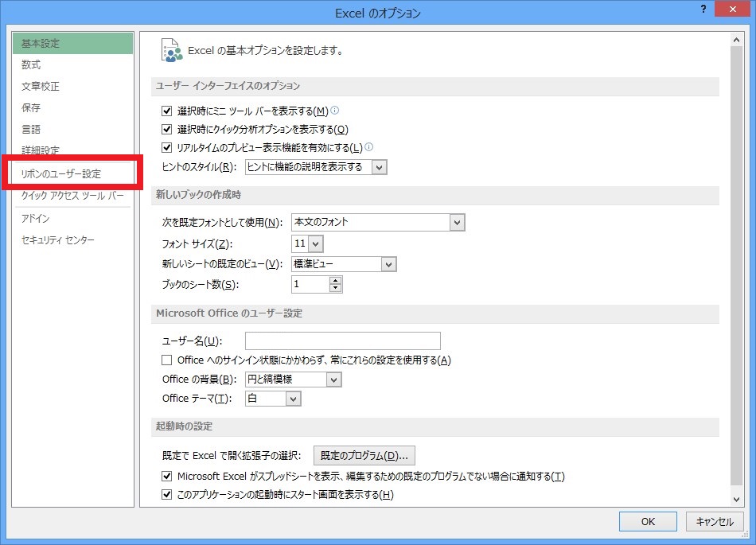756x545 pixels.
Task: Click scrollbar up arrow
Action: tap(736, 40)
